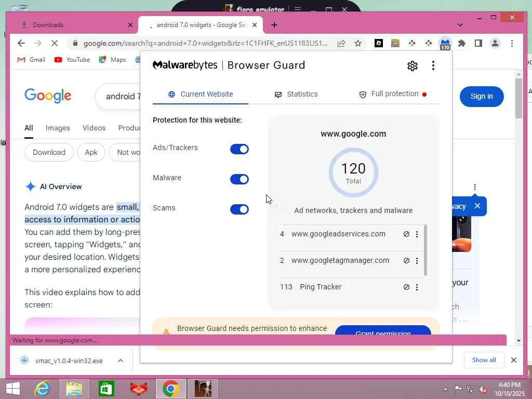Switch to the Current Website tab
Screen dimensions: 532x399
pos(201,95)
